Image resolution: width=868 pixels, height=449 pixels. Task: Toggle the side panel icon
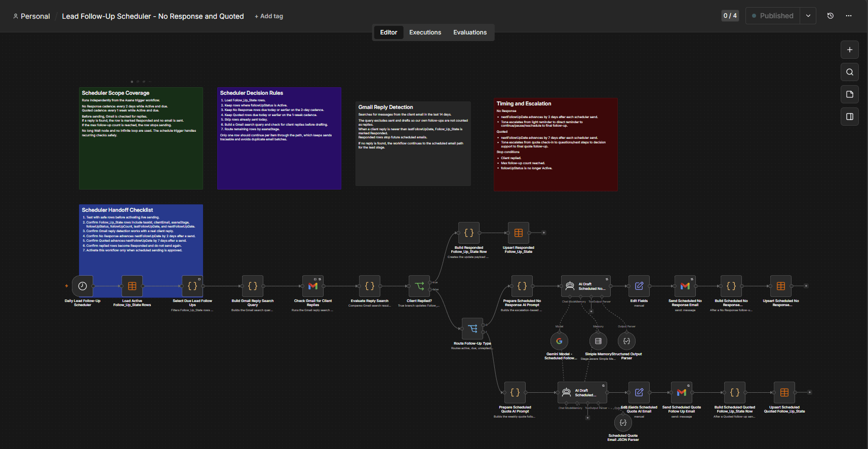[x=850, y=117]
